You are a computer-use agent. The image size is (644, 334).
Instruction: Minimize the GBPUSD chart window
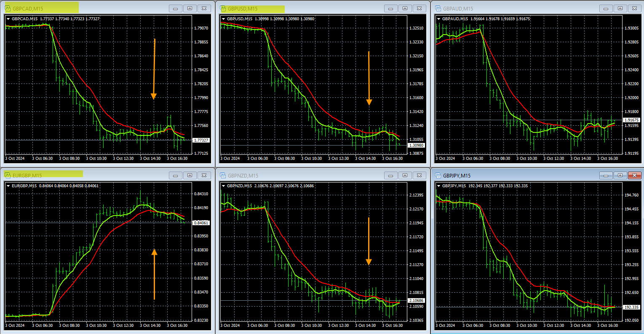pyautogui.click(x=391, y=8)
